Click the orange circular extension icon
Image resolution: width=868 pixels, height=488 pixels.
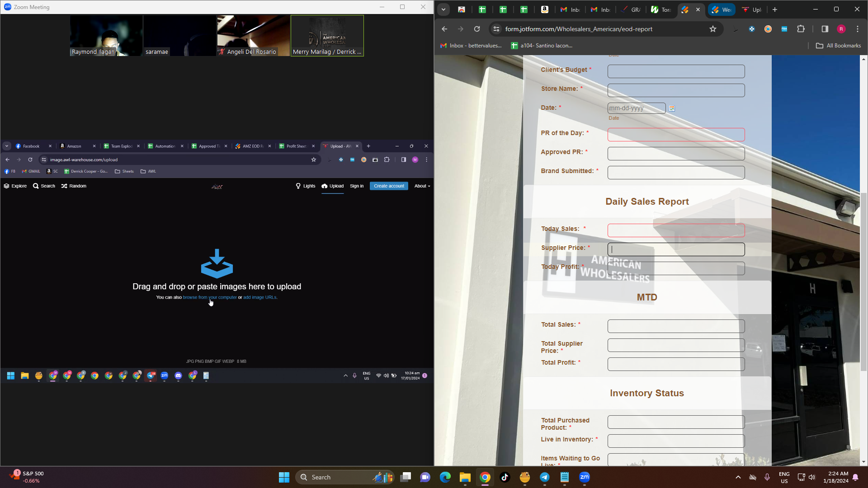pyautogui.click(x=768, y=29)
